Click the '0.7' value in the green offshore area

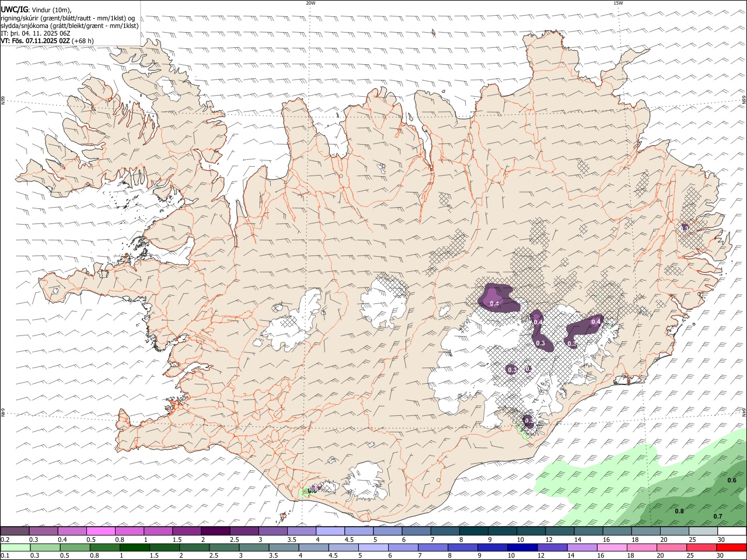(x=718, y=516)
